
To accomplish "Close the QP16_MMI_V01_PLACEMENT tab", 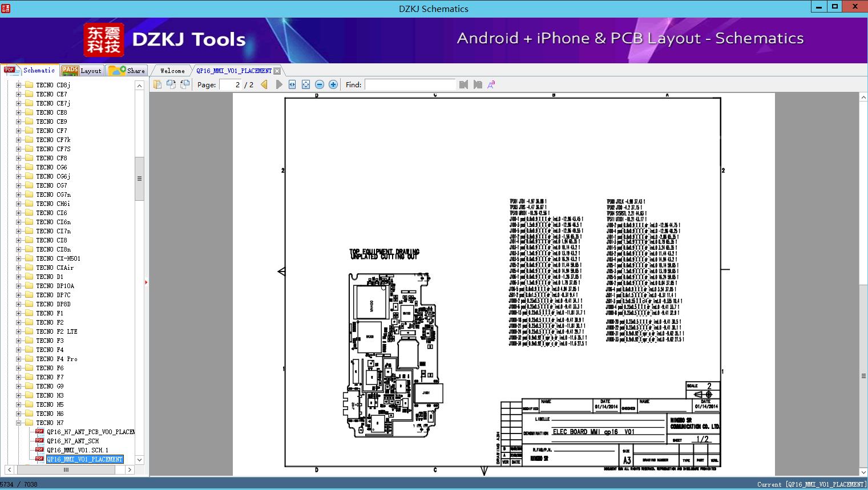I will tap(277, 71).
